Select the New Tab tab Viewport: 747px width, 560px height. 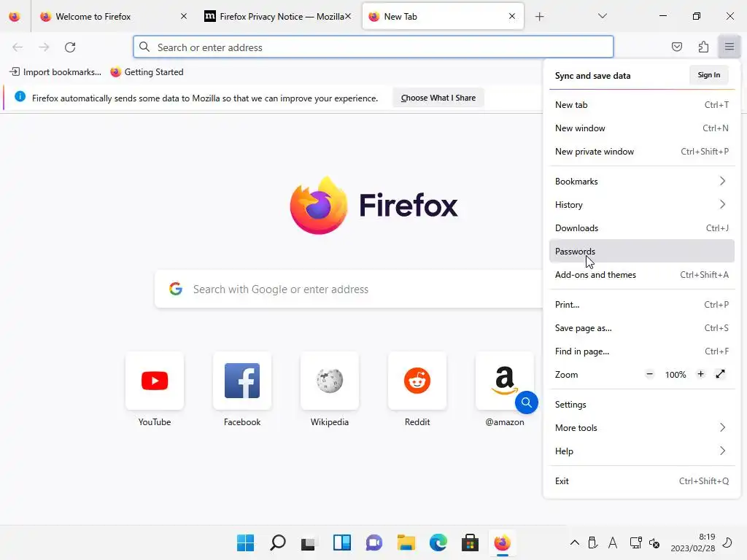(443, 17)
